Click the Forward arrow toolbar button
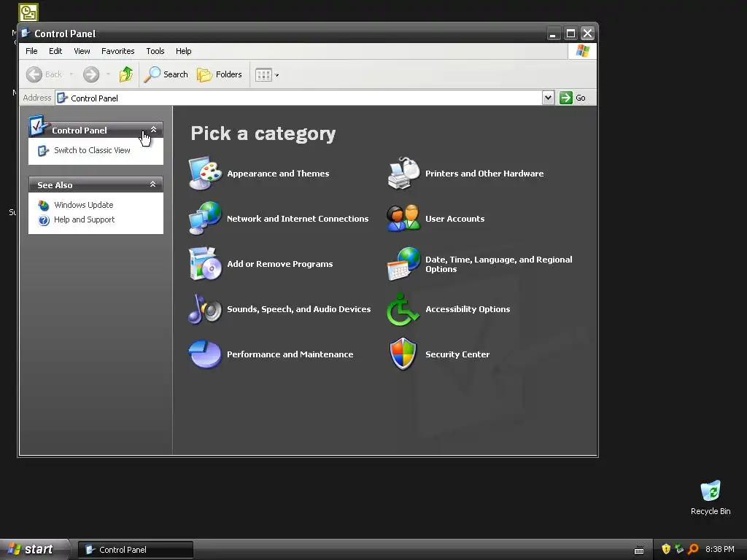747x560 pixels. coord(91,74)
